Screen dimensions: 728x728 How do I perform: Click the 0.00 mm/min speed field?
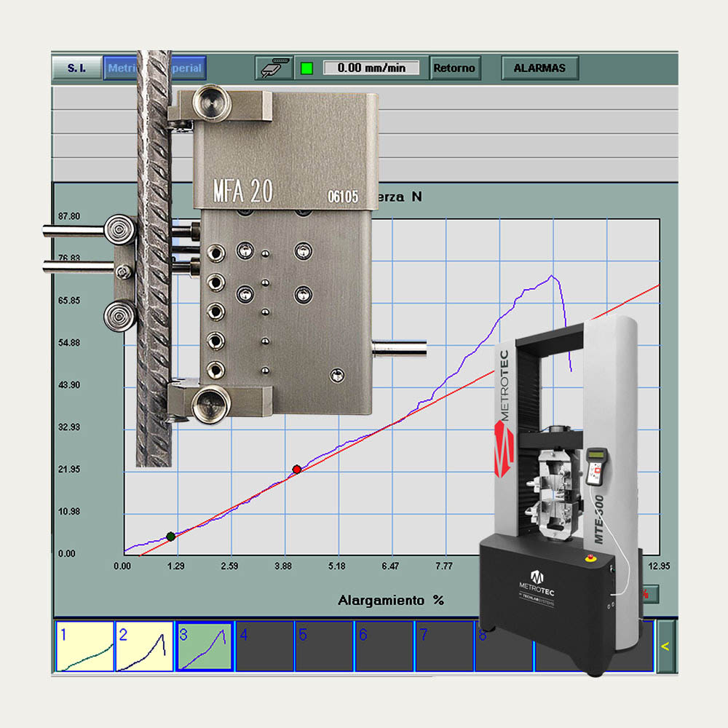(371, 68)
